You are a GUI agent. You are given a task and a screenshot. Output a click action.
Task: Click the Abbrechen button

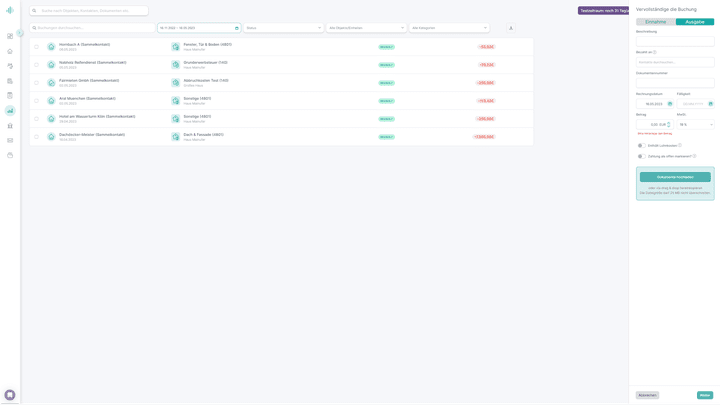(647, 395)
